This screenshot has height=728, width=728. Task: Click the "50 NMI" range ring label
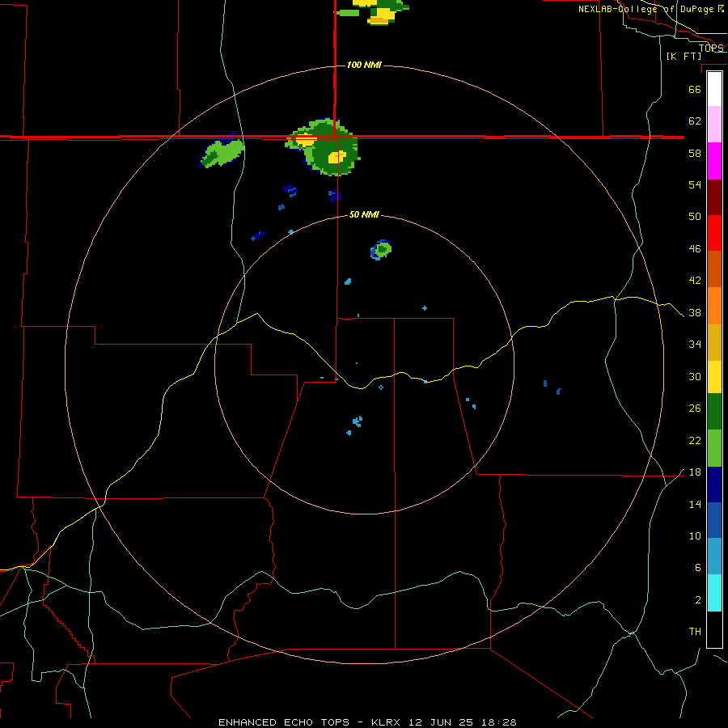click(364, 214)
